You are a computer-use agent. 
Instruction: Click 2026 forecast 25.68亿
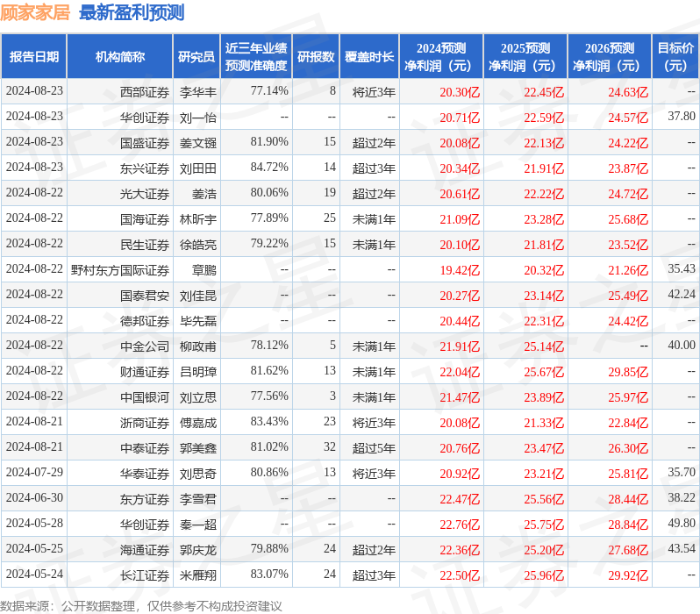(x=628, y=219)
